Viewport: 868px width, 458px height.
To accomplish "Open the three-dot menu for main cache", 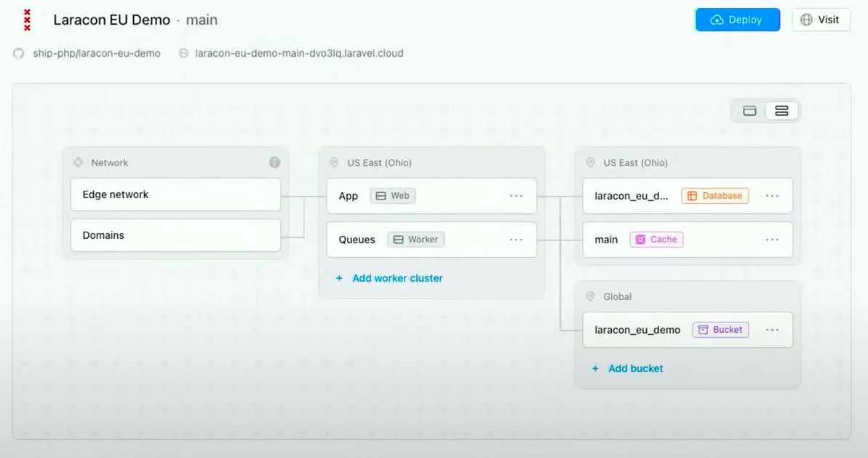I will 772,240.
